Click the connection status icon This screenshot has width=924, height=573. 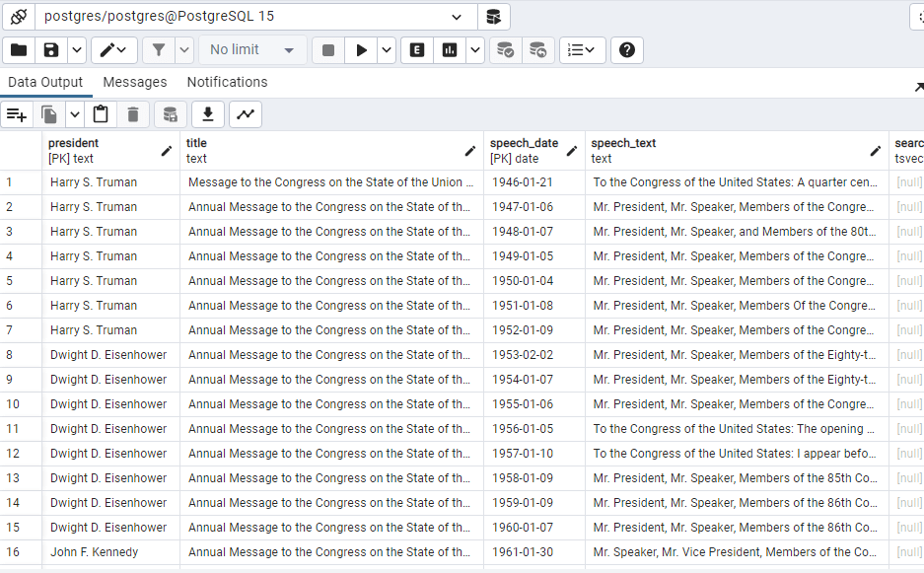[x=18, y=17]
